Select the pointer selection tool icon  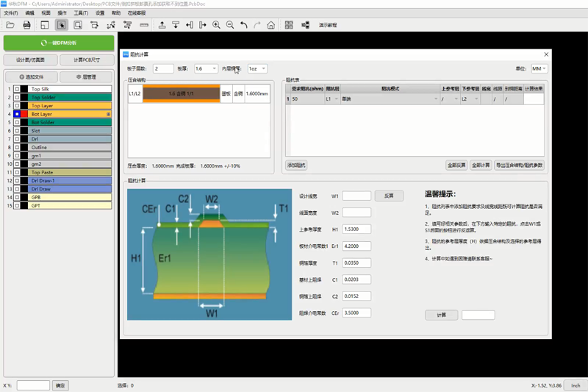point(62,25)
